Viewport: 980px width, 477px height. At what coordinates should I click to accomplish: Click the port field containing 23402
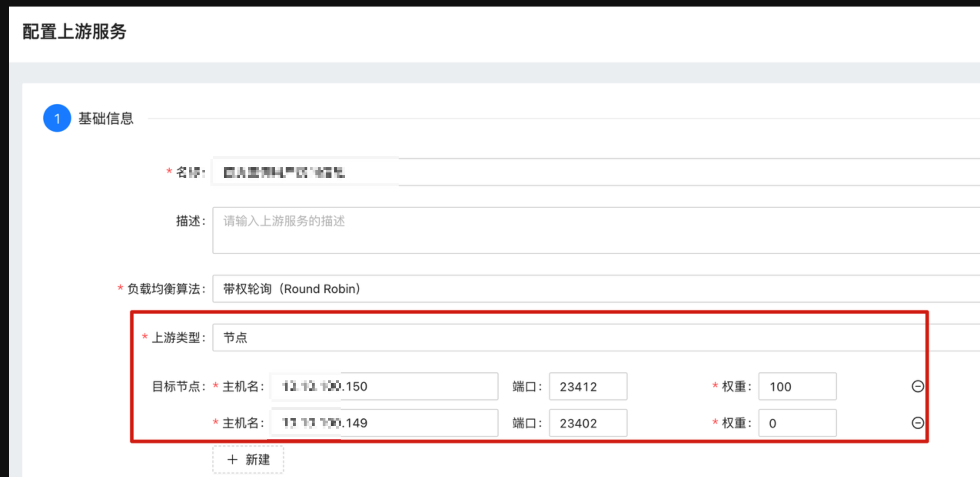(588, 423)
